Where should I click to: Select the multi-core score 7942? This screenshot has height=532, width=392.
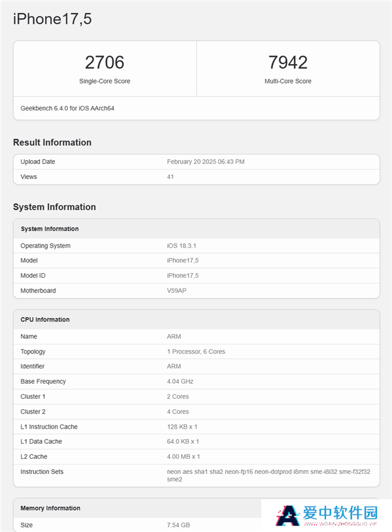[x=288, y=63]
